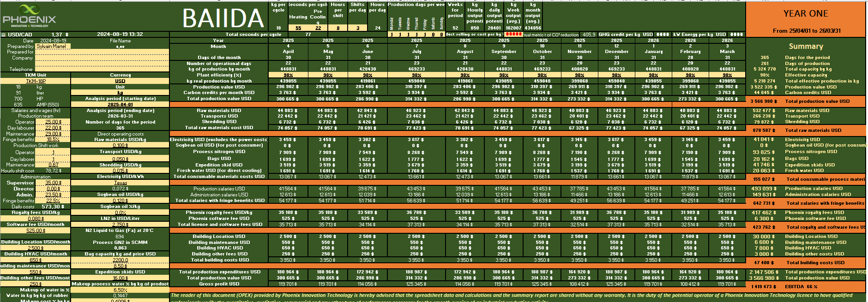Open the Texas electricity rate selector
868x302 pixels.
(120, 183)
